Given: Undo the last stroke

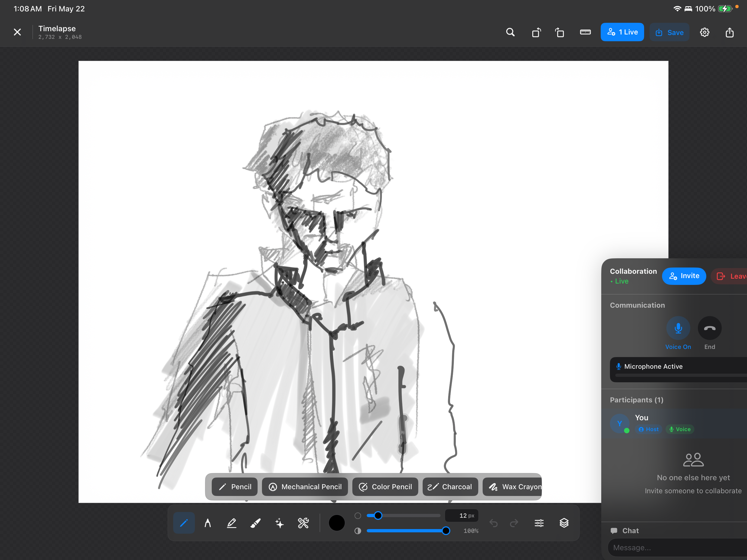Looking at the screenshot, I should 493,523.
